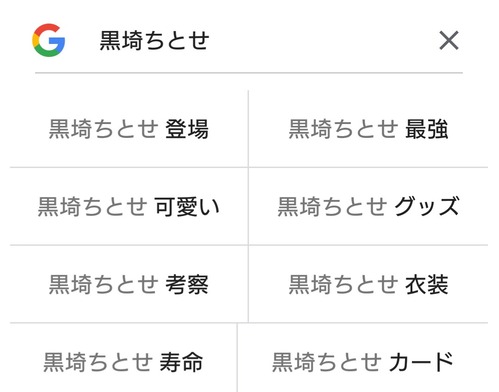
Task: Pick the 黒埼ちとせ グッズ suggestion
Action: pos(368,207)
